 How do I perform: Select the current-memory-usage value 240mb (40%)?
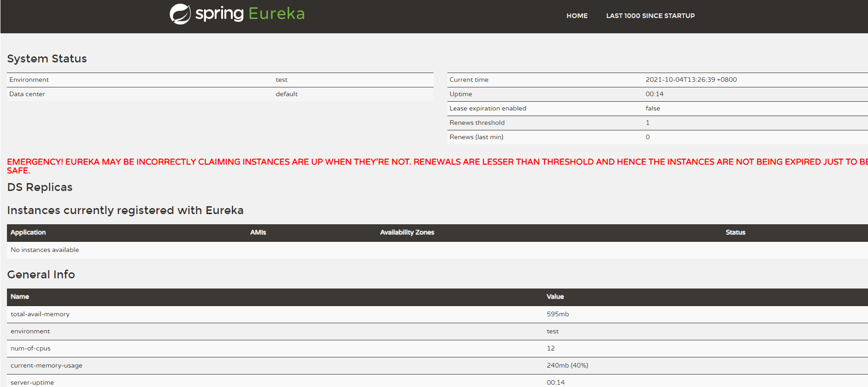click(x=567, y=365)
